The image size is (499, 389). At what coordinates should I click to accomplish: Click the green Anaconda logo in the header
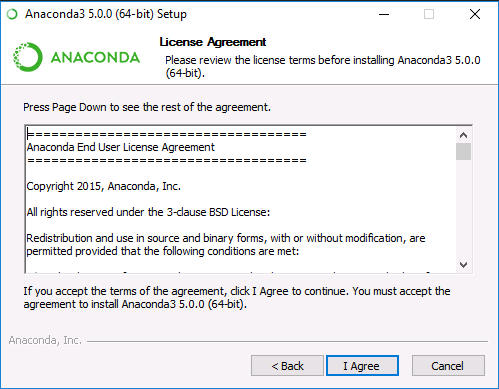point(76,57)
